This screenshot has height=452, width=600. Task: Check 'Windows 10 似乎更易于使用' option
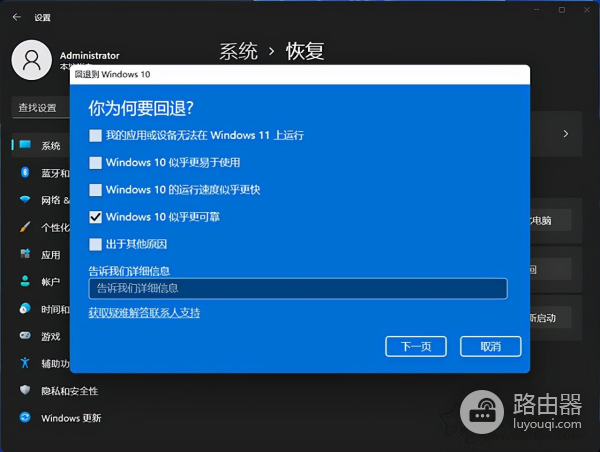tap(95, 163)
